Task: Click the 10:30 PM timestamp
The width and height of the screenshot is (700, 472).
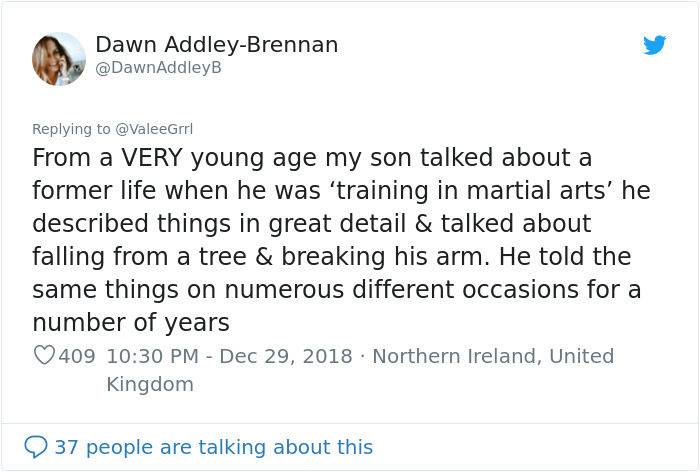Action: (145, 356)
